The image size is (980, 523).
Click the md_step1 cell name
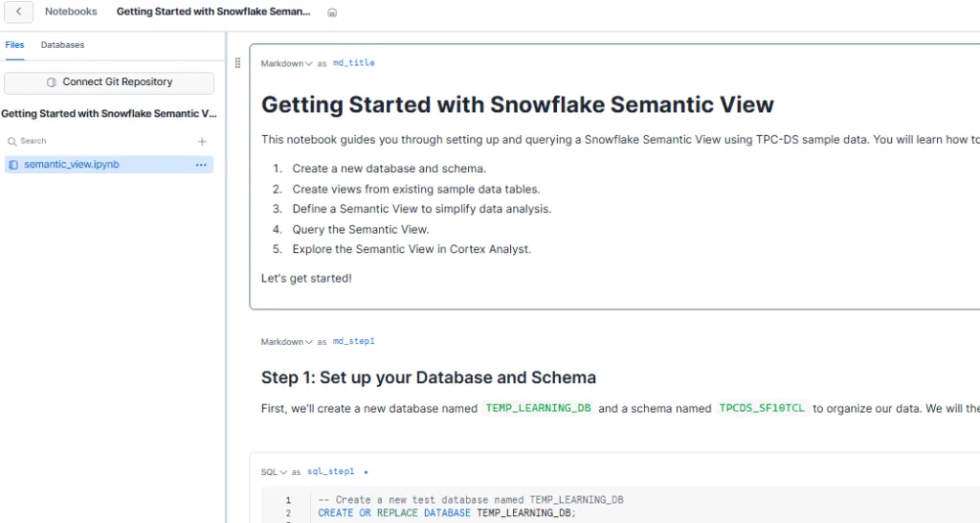pos(354,342)
